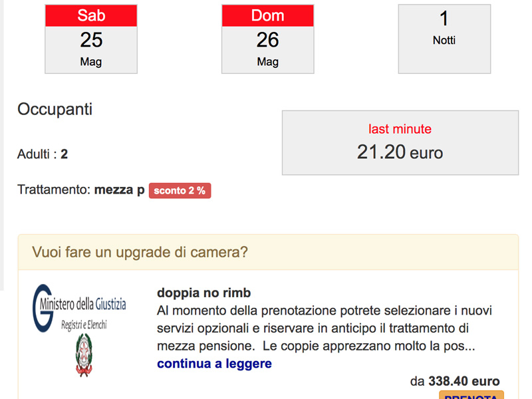Click the Trattamento mezza p text
The image size is (532, 399).
point(80,190)
